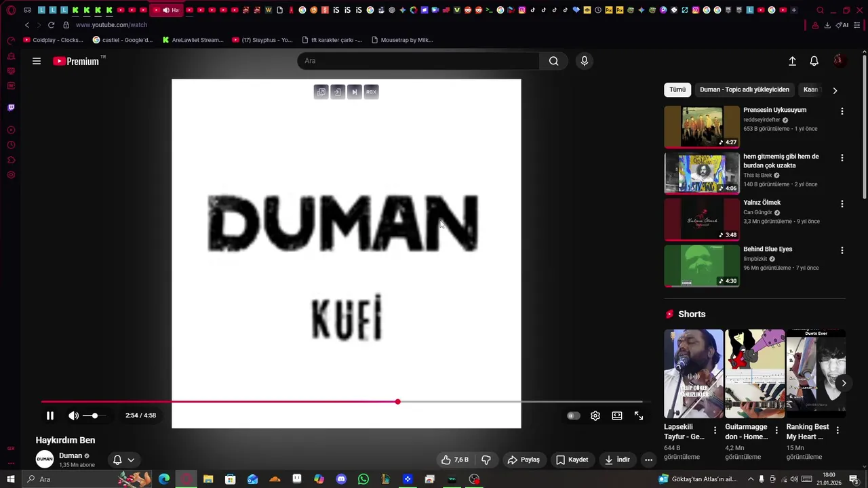Select Duman - Topic adlı yükleyiciden chip

[745, 89]
